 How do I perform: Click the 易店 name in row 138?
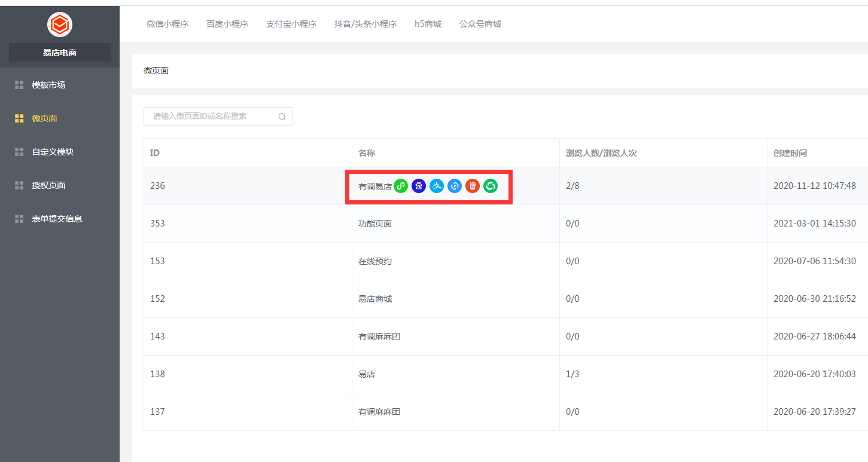coord(367,374)
